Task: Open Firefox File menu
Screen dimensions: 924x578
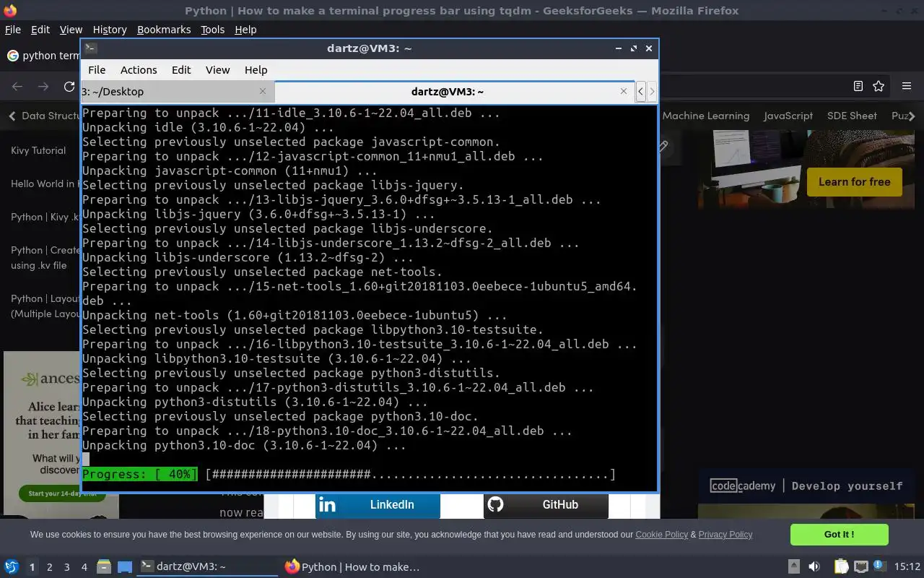Action: 13,30
